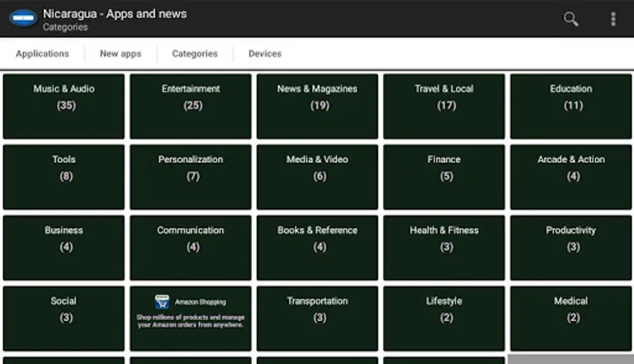The height and width of the screenshot is (364, 634).
Task: Open Arcade & Action category
Action: [x=571, y=177]
